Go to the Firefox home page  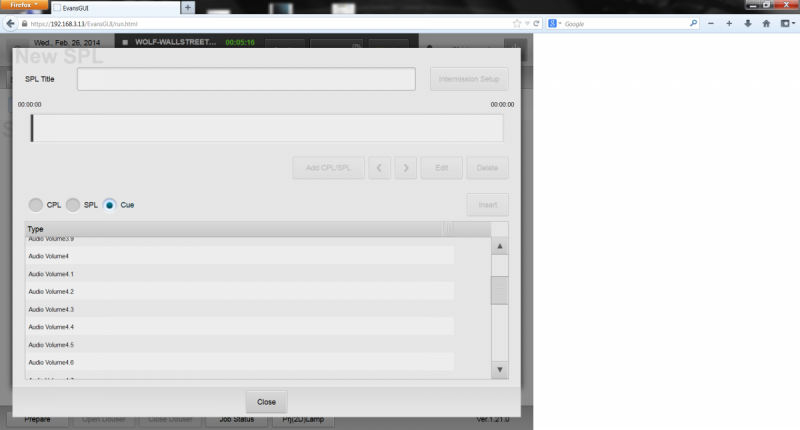click(x=766, y=23)
